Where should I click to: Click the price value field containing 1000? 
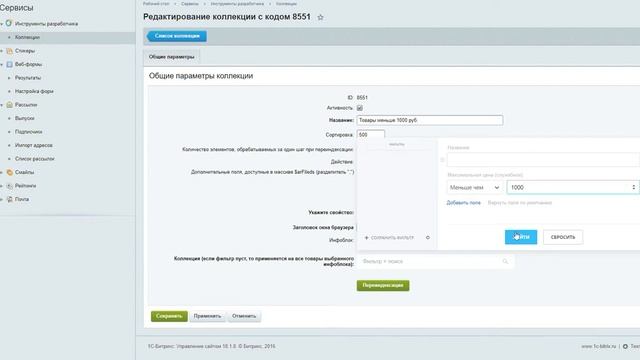[573, 187]
